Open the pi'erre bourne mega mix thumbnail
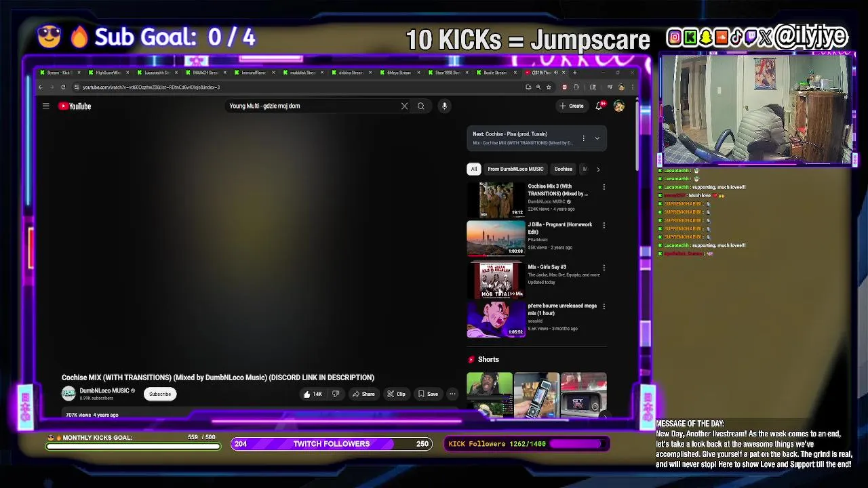 pyautogui.click(x=496, y=319)
